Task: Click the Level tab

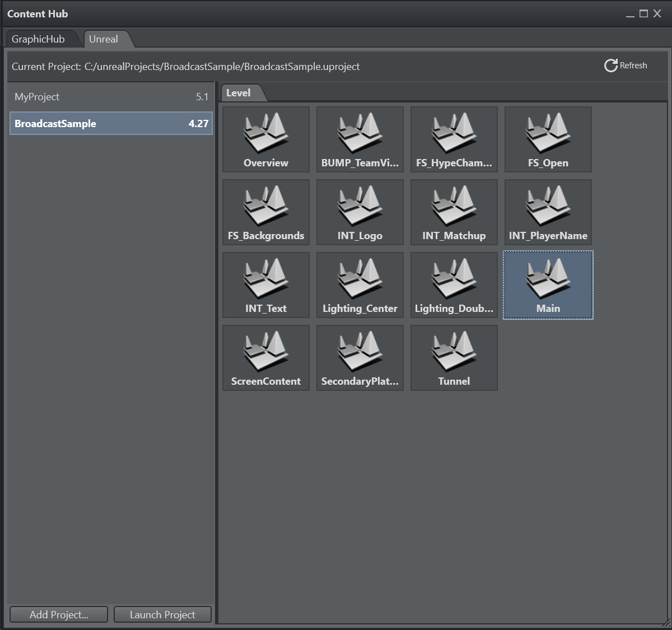Action: [x=239, y=93]
